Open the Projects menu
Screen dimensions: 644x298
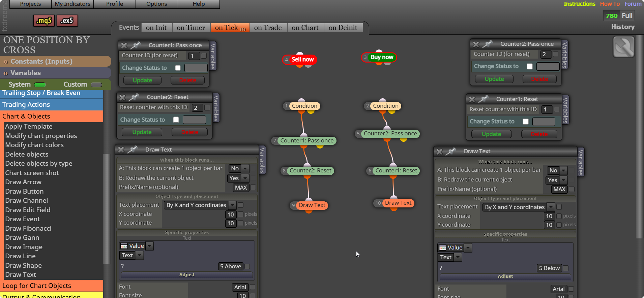click(x=30, y=4)
